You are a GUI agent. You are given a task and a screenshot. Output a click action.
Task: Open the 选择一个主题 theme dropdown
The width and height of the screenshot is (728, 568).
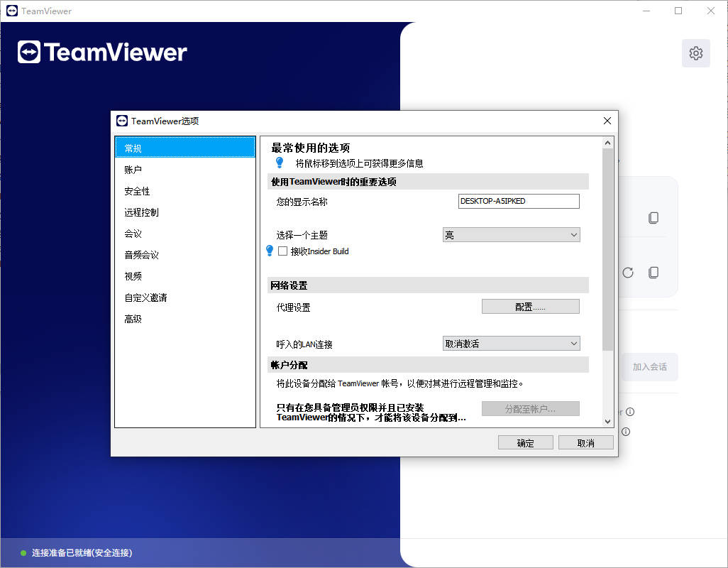[x=511, y=235]
